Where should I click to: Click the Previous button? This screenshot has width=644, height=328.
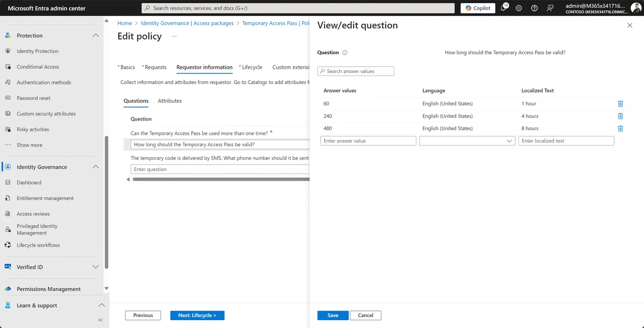143,316
